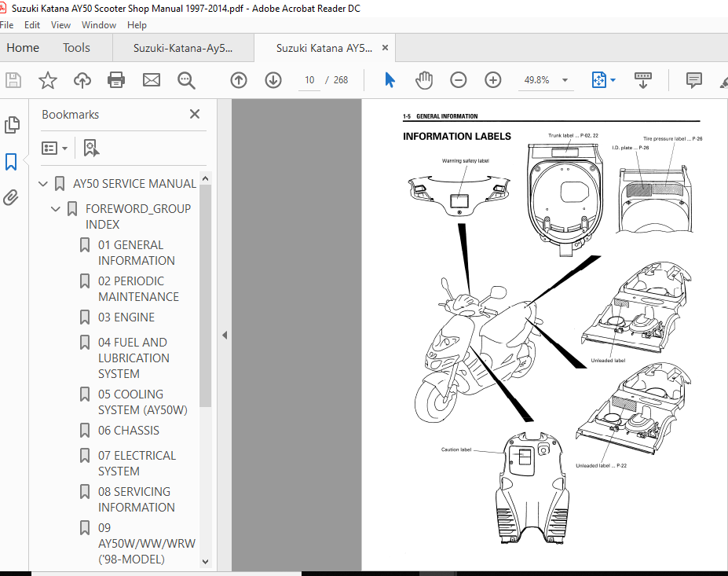The height and width of the screenshot is (576, 728).
Task: Switch to the Tools tab
Action: click(76, 48)
